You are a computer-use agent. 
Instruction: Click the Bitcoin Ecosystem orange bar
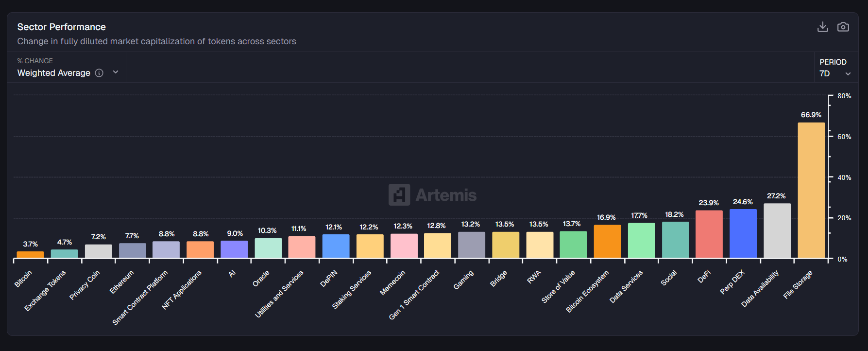(607, 241)
